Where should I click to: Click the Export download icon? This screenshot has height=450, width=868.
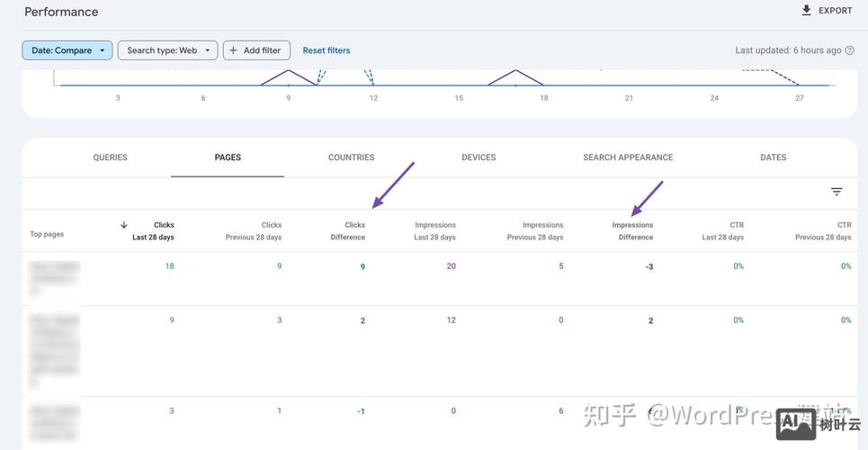(x=806, y=11)
